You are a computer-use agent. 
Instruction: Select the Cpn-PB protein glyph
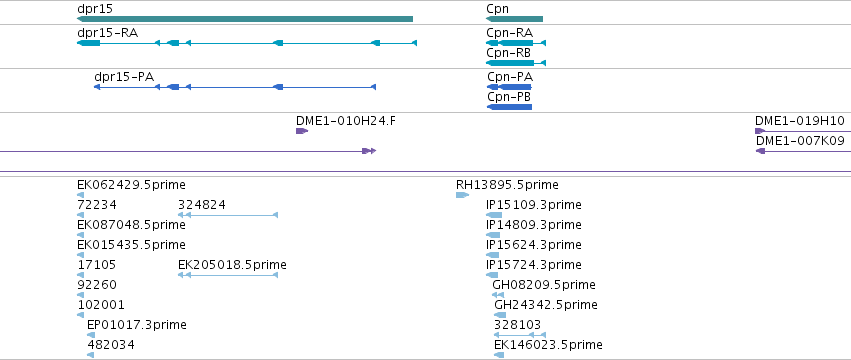510,107
